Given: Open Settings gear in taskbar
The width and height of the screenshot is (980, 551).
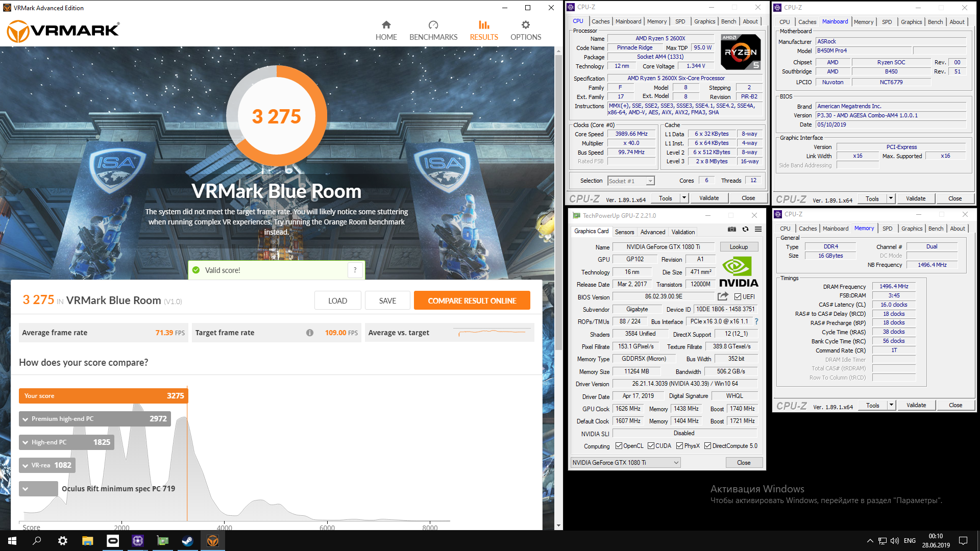Looking at the screenshot, I should pyautogui.click(x=62, y=541).
